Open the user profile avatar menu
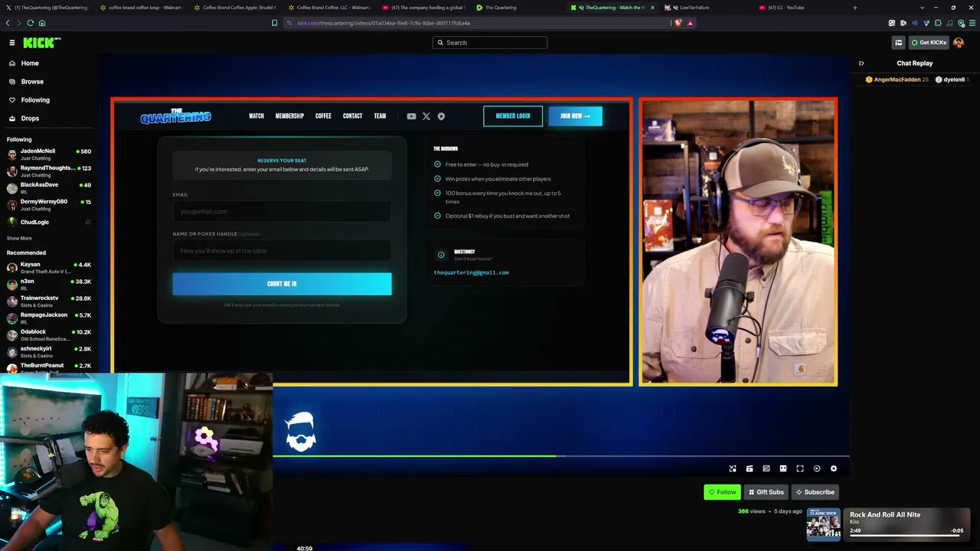 point(959,43)
